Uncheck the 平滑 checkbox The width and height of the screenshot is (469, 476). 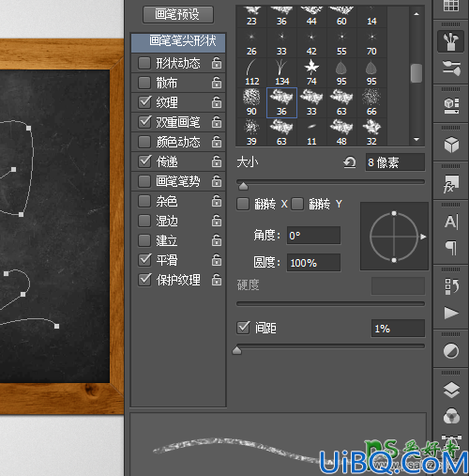(144, 260)
